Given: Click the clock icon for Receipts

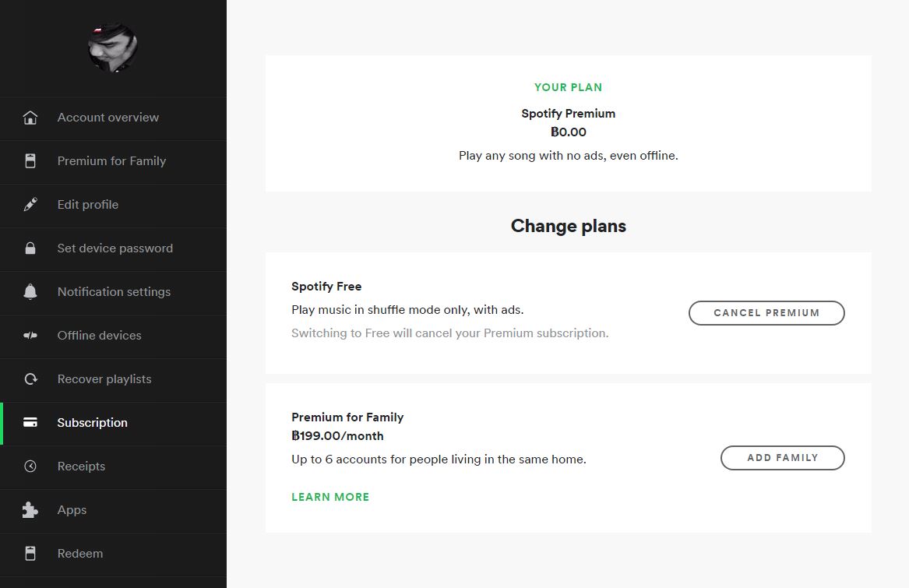Looking at the screenshot, I should 30,467.
